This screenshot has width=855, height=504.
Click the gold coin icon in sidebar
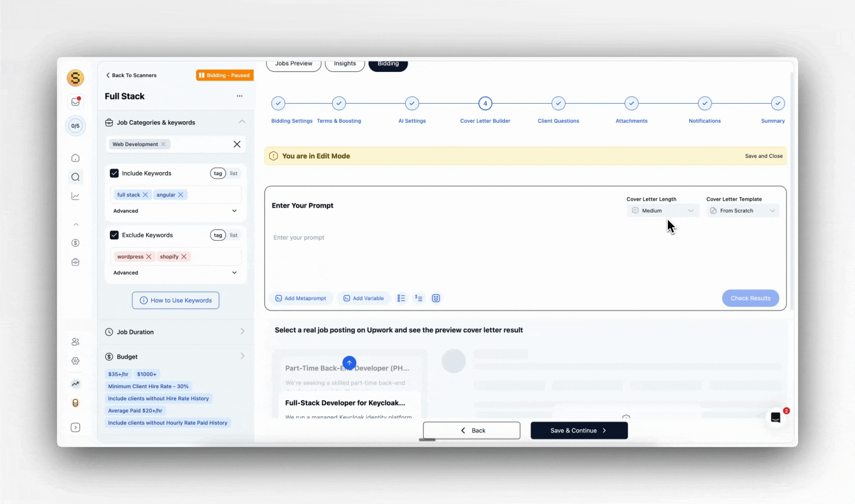click(x=75, y=403)
